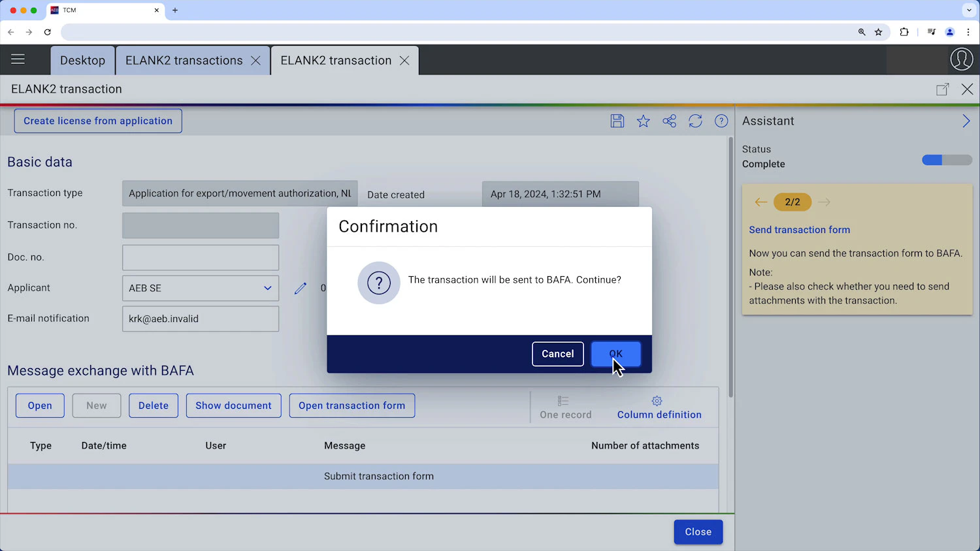Edit the Applicant using the pencil icon
This screenshot has width=980, height=551.
[x=300, y=288]
